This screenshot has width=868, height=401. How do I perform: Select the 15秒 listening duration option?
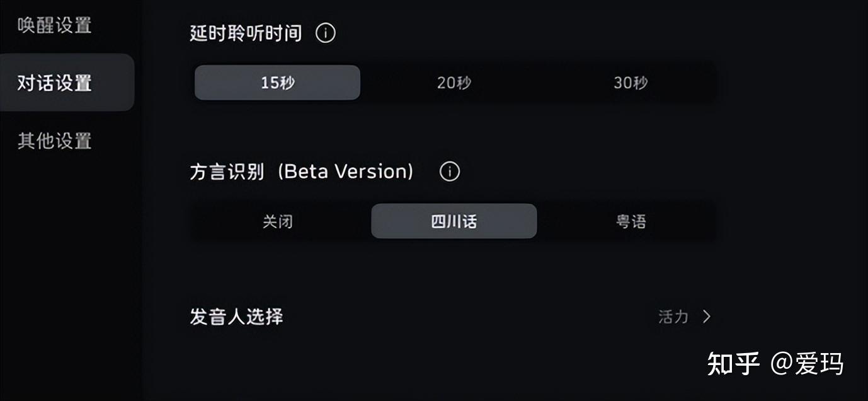pyautogui.click(x=277, y=82)
